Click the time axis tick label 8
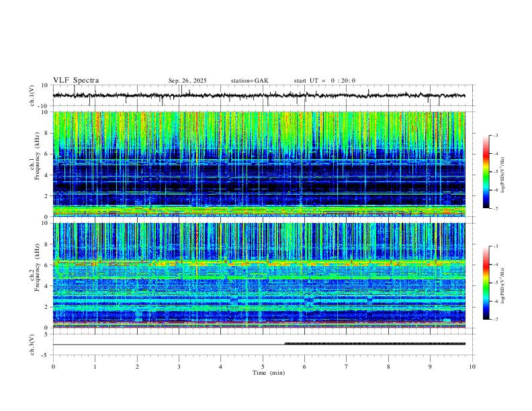Viewport: 532px width, 411px height. click(x=388, y=367)
